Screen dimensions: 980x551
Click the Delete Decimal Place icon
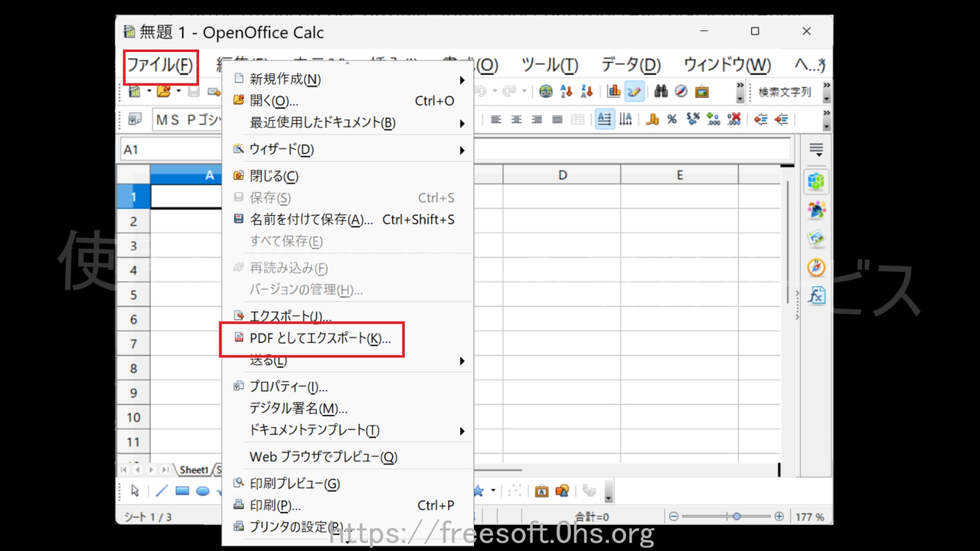tap(733, 119)
